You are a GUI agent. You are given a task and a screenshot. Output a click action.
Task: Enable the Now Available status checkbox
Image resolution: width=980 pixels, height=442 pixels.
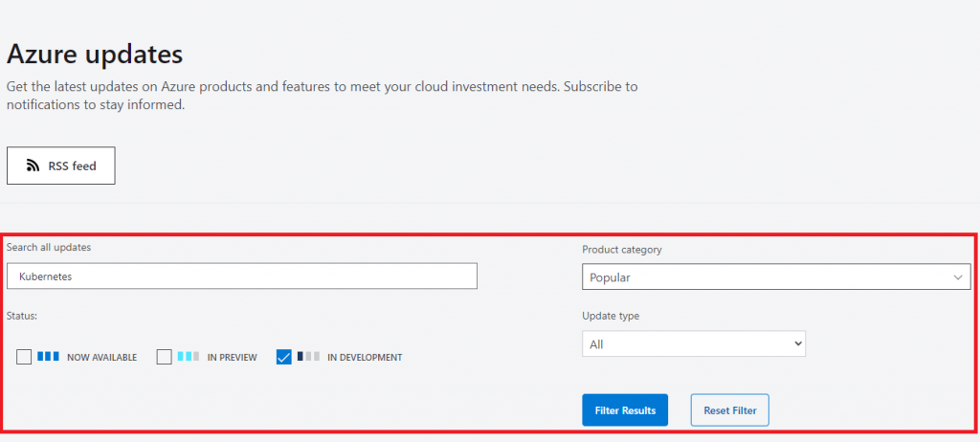coord(25,357)
